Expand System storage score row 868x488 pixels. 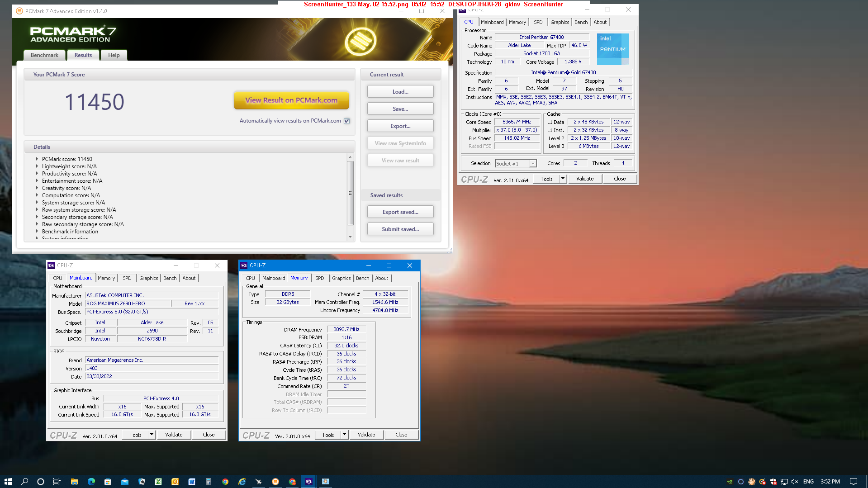tap(37, 203)
